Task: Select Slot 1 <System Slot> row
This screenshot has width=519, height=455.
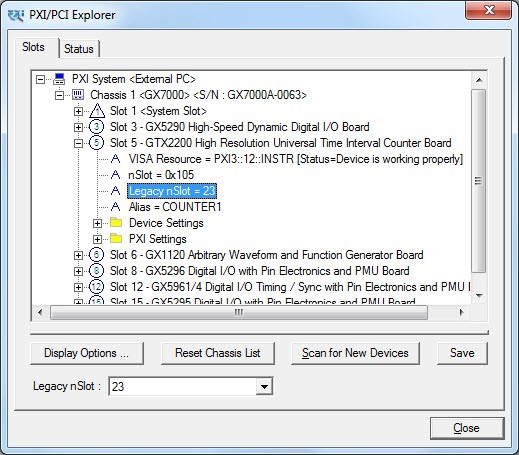Action: (158, 111)
